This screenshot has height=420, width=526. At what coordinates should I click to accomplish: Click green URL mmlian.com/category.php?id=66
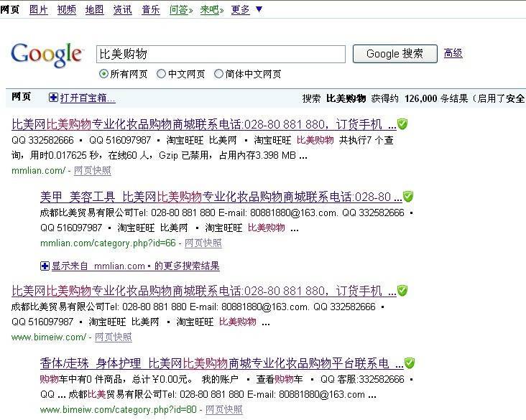pos(108,243)
